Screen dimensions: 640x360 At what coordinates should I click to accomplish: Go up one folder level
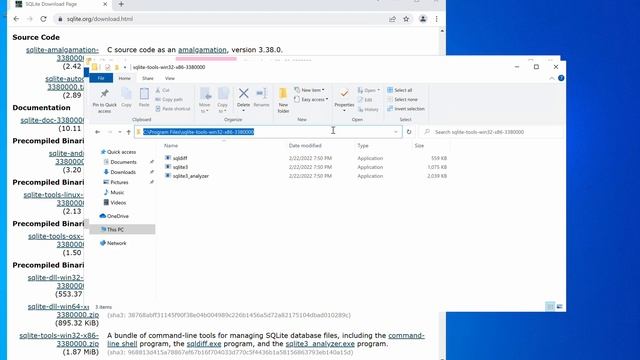coord(129,132)
